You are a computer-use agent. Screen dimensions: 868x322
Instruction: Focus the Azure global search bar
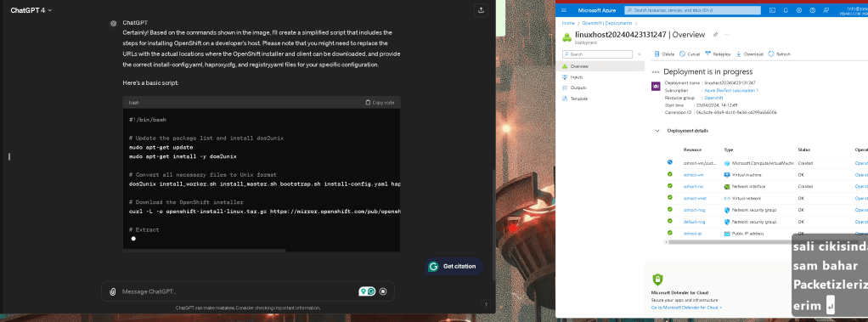tap(692, 10)
